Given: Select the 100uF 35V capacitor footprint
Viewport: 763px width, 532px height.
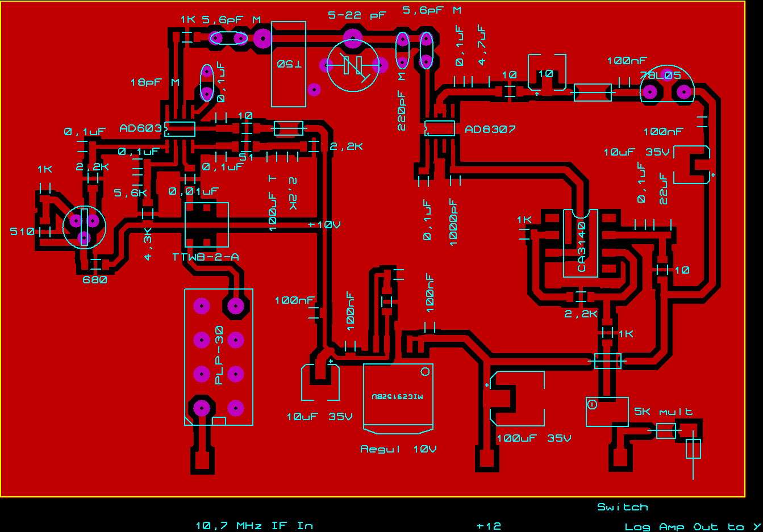Looking at the screenshot, I should (x=517, y=399).
